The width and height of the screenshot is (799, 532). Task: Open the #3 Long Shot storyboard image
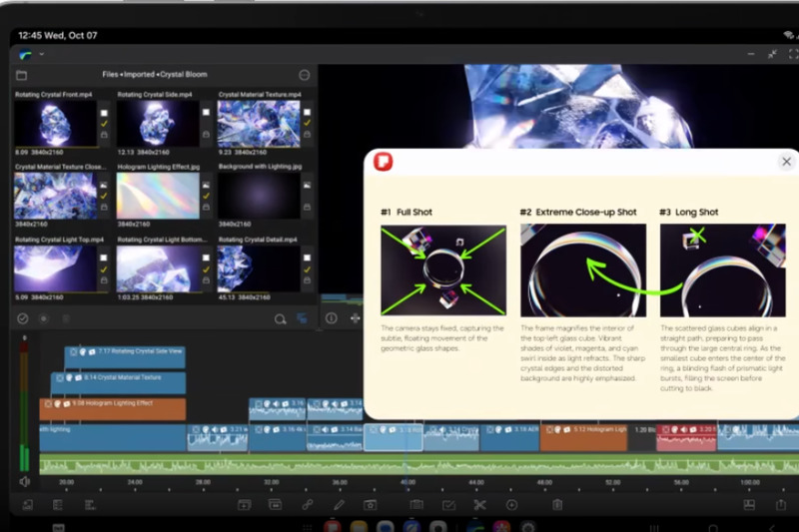click(x=722, y=269)
